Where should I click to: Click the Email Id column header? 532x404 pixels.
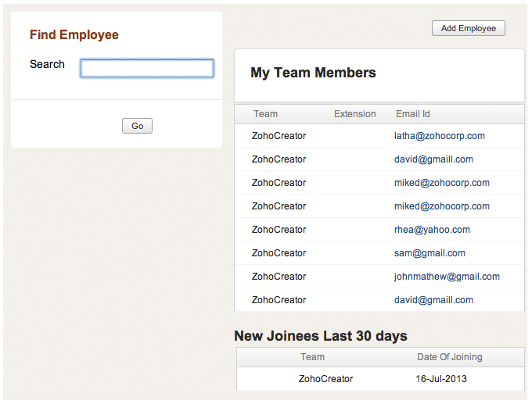[x=412, y=114]
